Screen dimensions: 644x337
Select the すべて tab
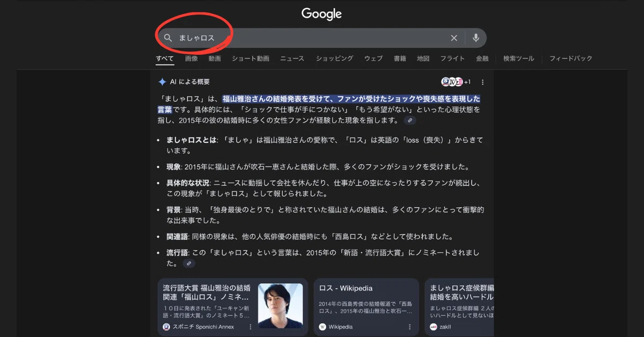[x=165, y=58]
